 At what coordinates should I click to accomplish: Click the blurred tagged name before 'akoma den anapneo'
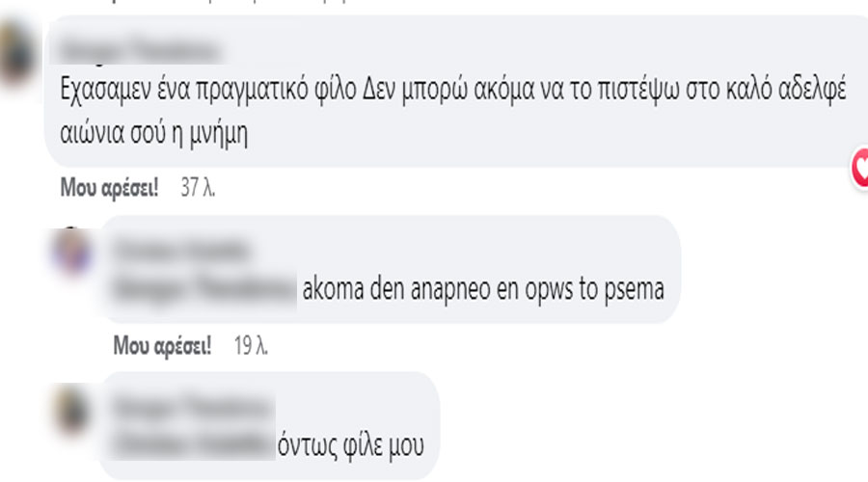(203, 288)
